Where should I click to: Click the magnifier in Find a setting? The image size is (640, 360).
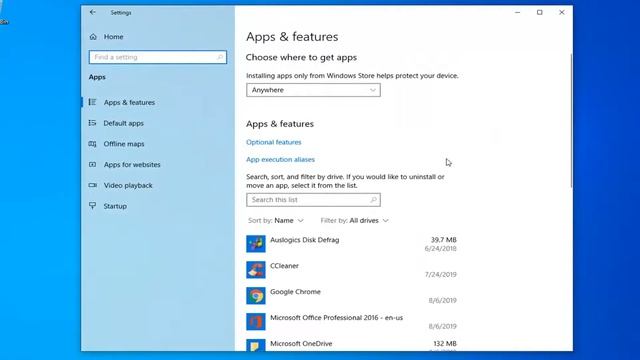(x=220, y=57)
